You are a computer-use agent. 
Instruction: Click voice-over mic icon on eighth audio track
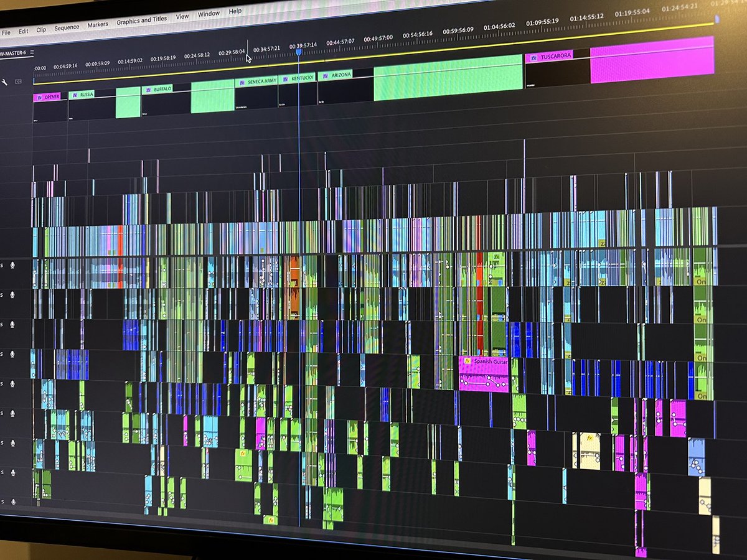pyautogui.click(x=12, y=472)
